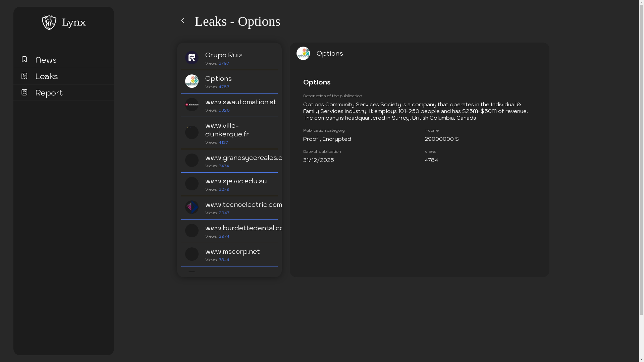Screen dimensions: 644x362
Task: Click the Grupo Ruiz logo icon
Action: point(192,58)
